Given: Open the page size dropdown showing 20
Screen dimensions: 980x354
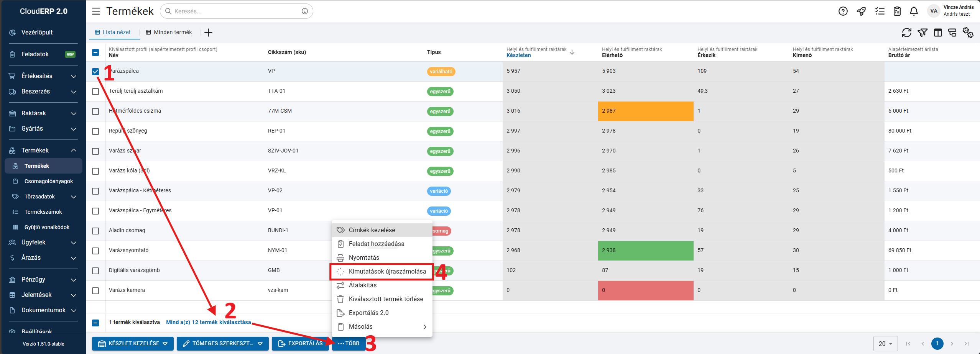Looking at the screenshot, I should pyautogui.click(x=885, y=344).
